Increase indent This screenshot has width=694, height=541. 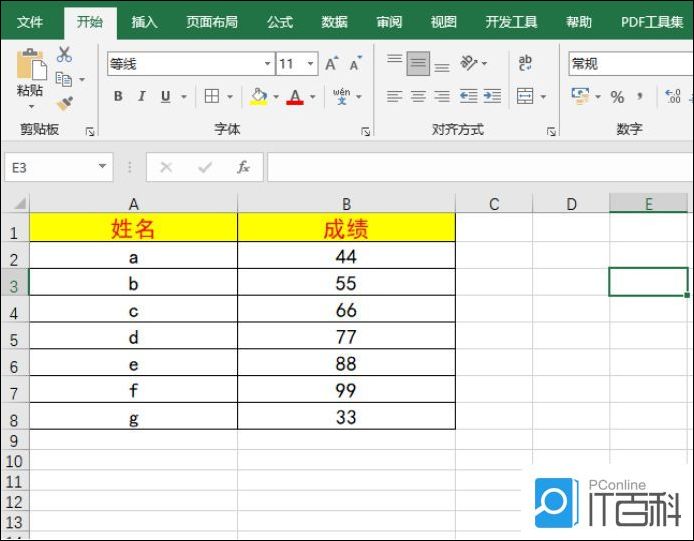coord(492,96)
